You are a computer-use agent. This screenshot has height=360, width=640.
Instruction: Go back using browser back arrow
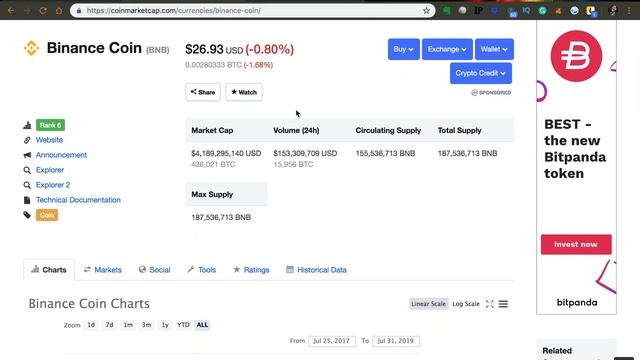click(x=11, y=11)
